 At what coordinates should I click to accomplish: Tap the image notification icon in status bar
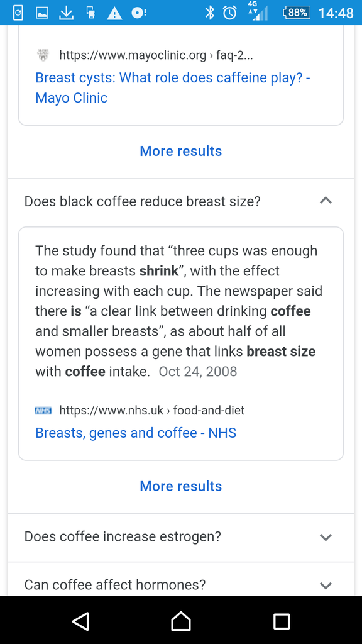[42, 13]
